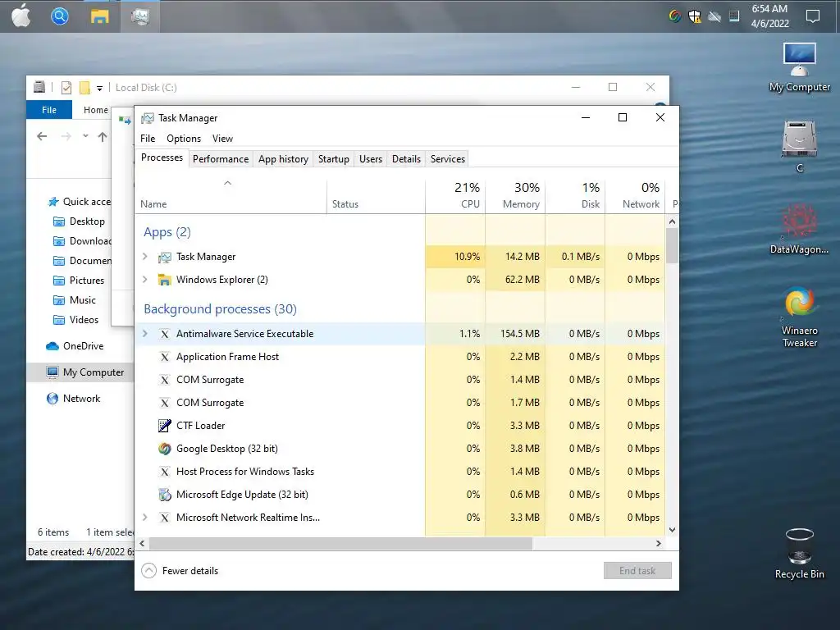Click the Windows Explorer process icon
The image size is (840, 630).
pos(164,280)
